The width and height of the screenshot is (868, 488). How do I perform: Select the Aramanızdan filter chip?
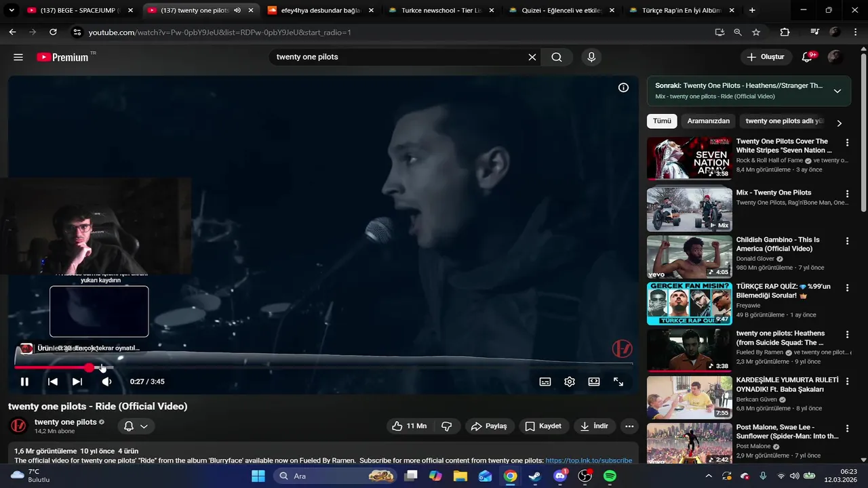(x=709, y=121)
